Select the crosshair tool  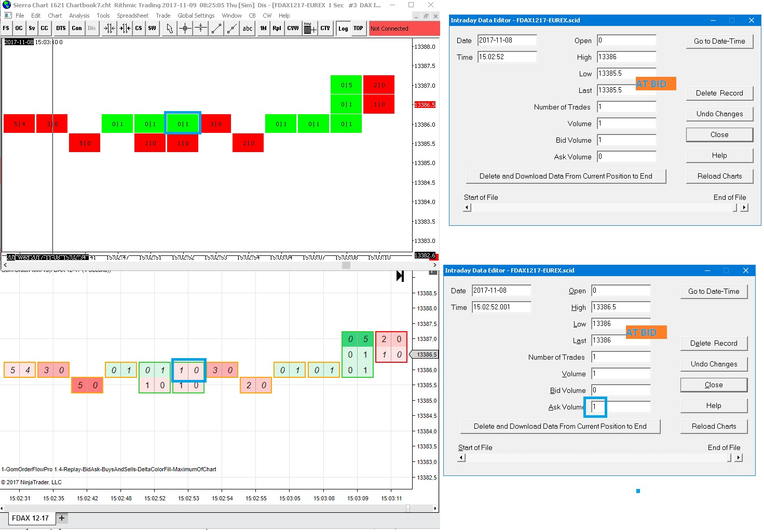[x=185, y=29]
